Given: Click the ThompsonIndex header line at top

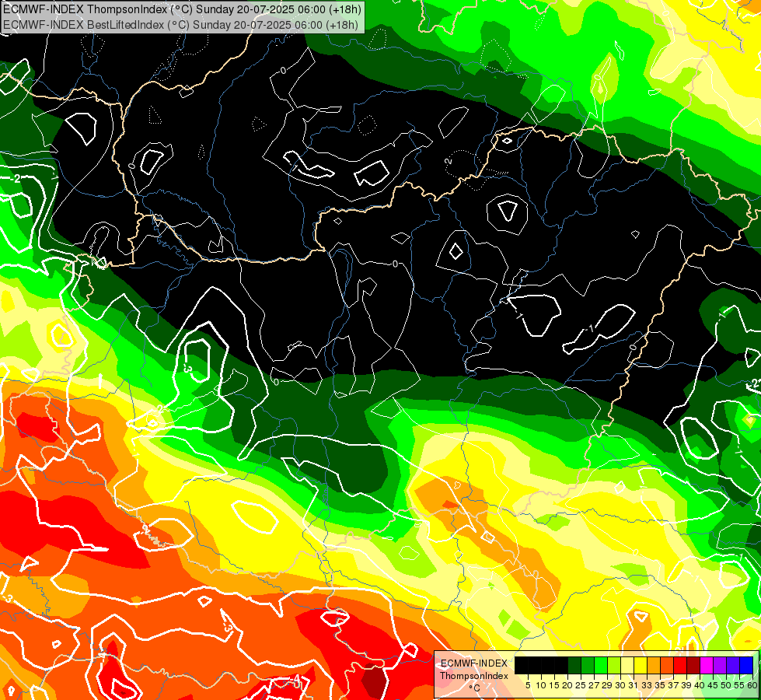Looking at the screenshot, I should [x=182, y=9].
